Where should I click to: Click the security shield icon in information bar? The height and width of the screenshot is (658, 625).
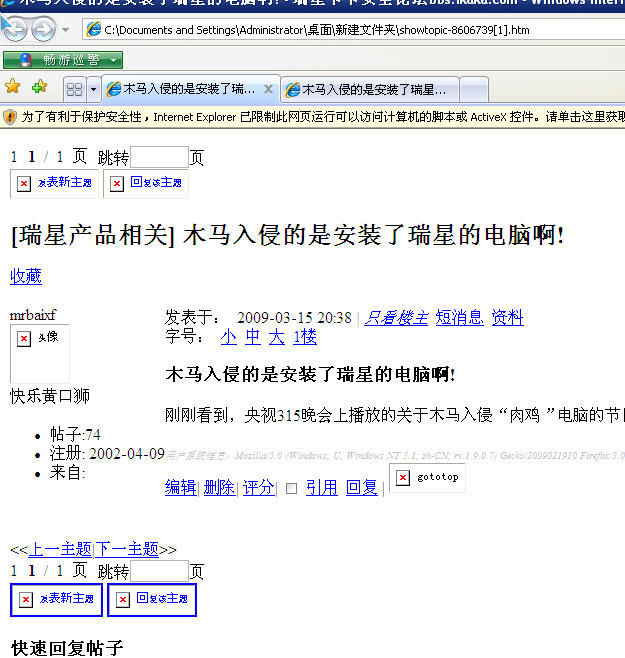click(10, 117)
